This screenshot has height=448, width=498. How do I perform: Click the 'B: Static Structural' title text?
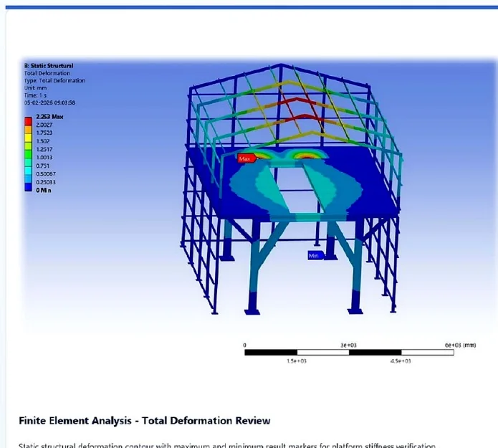coord(49,66)
